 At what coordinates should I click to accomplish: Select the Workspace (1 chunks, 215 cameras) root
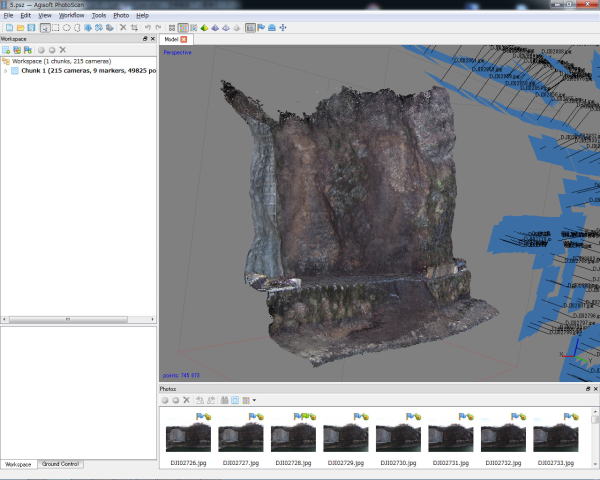61,61
